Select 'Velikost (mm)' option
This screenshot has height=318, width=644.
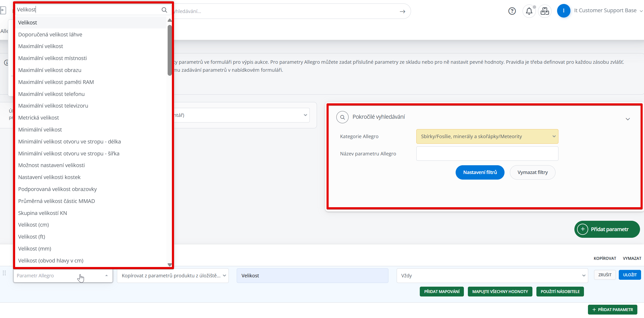pyautogui.click(x=91, y=249)
